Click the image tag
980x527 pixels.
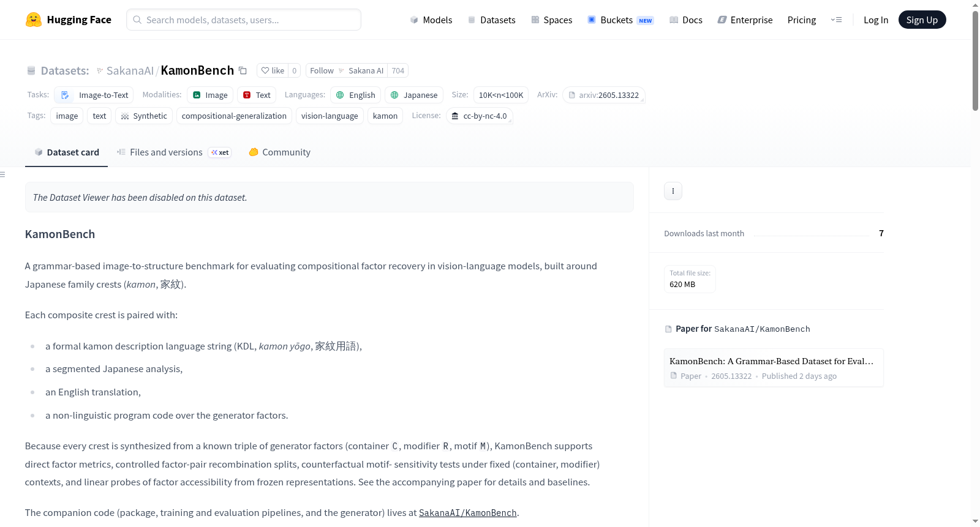(x=67, y=116)
